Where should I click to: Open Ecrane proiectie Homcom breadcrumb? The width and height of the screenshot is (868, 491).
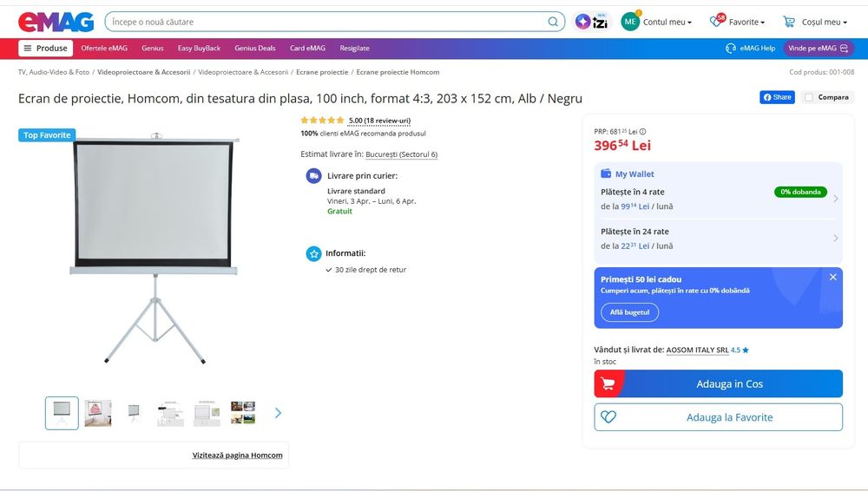[398, 72]
